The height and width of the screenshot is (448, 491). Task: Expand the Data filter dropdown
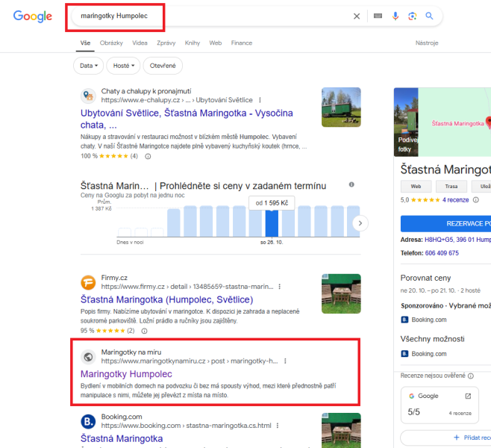point(88,66)
